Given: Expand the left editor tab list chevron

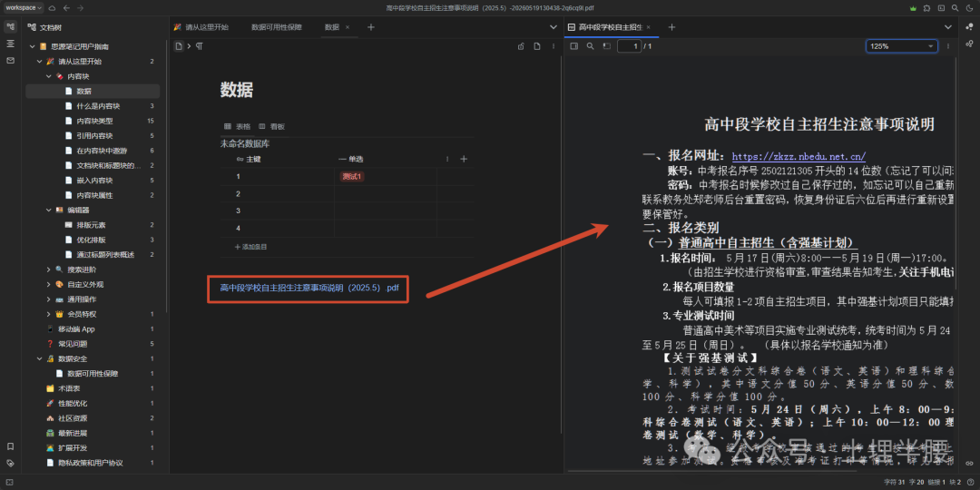Looking at the screenshot, I should pos(554,27).
